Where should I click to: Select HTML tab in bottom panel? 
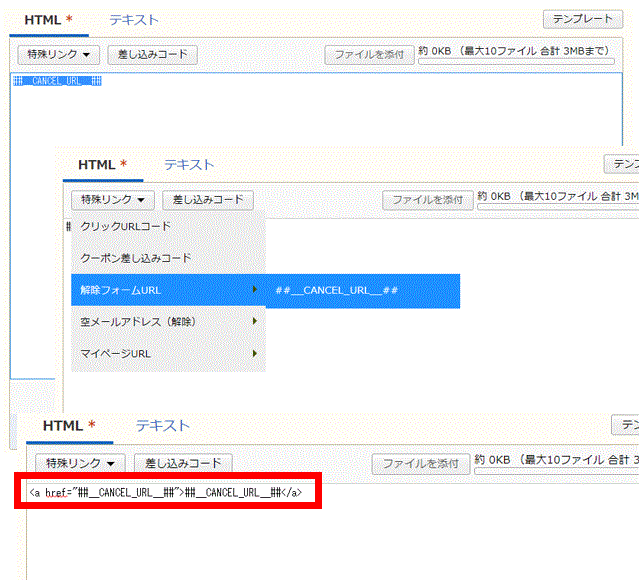coord(69,426)
